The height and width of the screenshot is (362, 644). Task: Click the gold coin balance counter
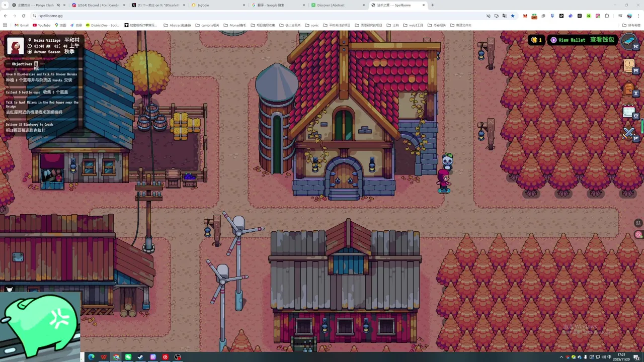536,40
